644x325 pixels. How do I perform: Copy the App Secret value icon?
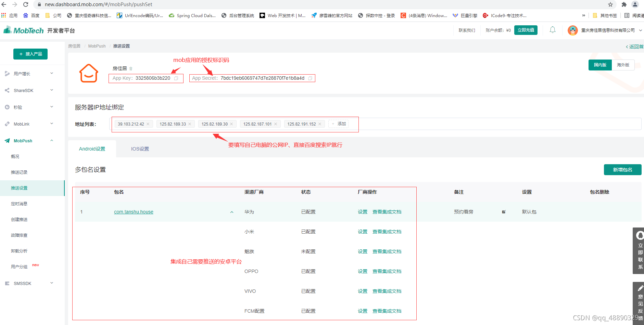[x=310, y=78]
